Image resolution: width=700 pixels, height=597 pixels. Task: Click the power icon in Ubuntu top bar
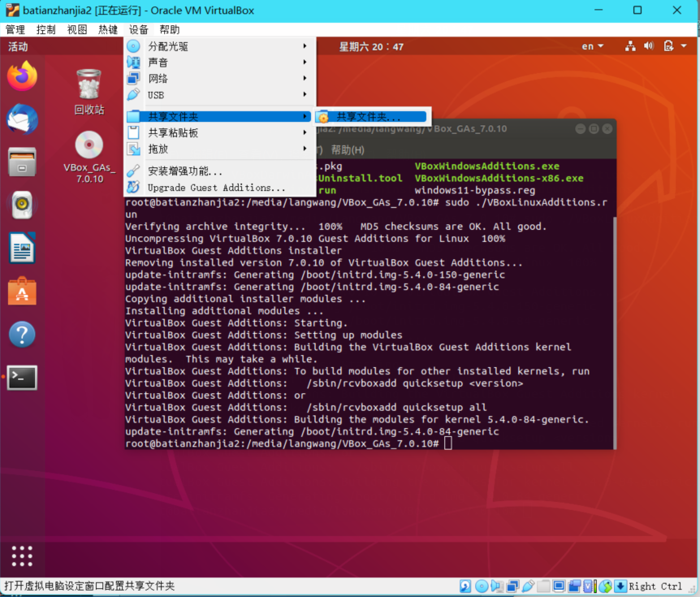(x=668, y=46)
